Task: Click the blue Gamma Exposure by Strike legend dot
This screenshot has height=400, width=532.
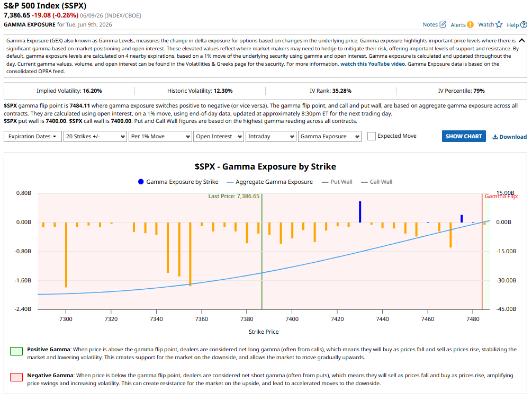Action: pos(141,182)
